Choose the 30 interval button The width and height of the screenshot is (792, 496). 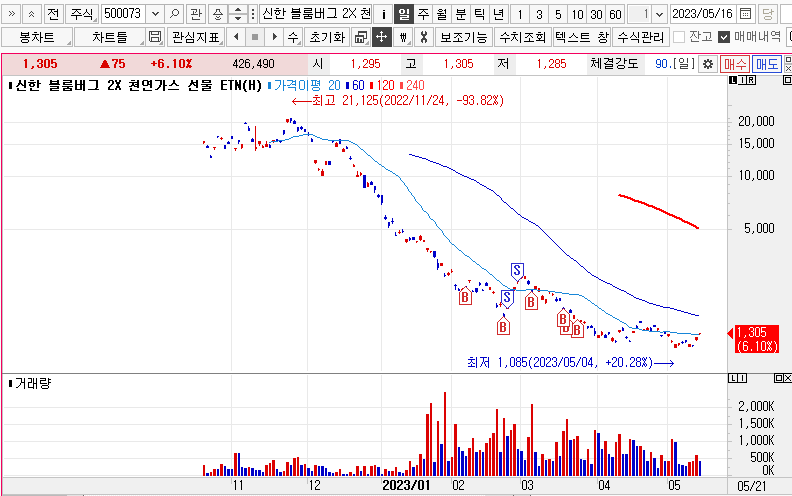coord(597,14)
